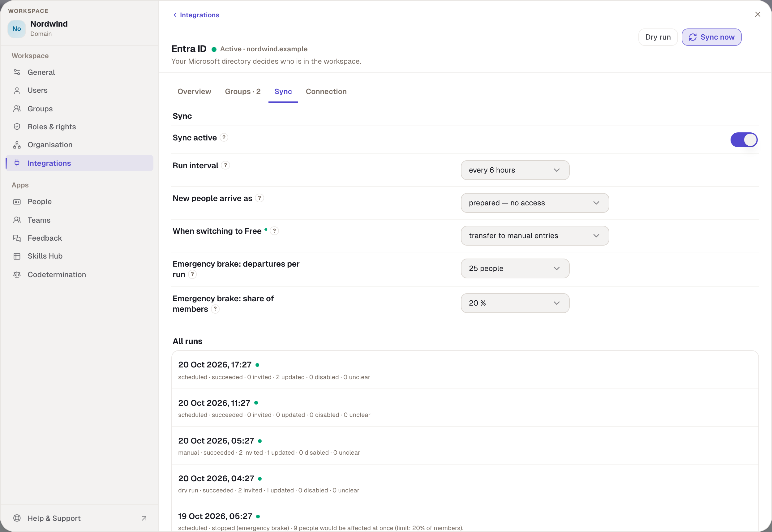Image resolution: width=772 pixels, height=532 pixels.
Task: Click the Codetermination scales icon
Action: (17, 274)
